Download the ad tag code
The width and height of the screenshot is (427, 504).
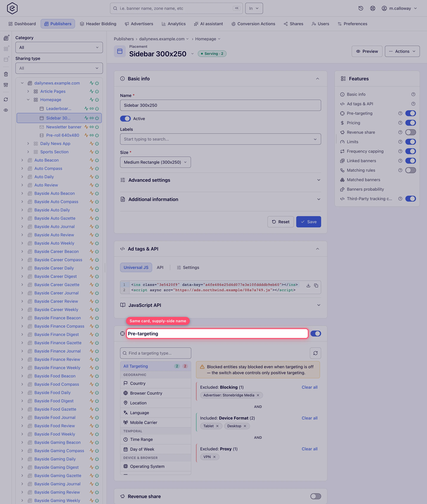click(308, 286)
